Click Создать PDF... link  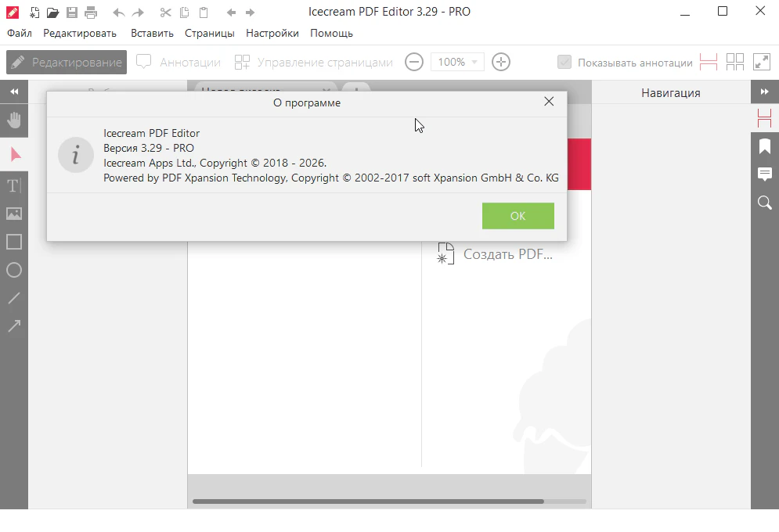pos(507,254)
